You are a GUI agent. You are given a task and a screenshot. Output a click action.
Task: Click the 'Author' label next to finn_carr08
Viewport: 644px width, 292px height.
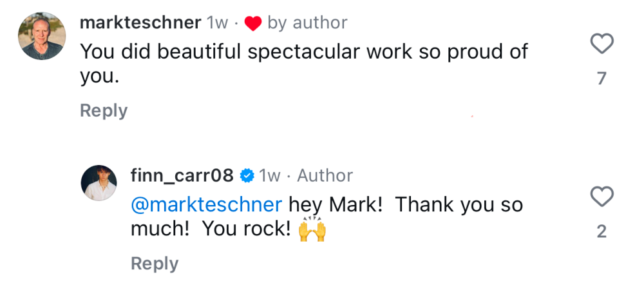coord(325,175)
